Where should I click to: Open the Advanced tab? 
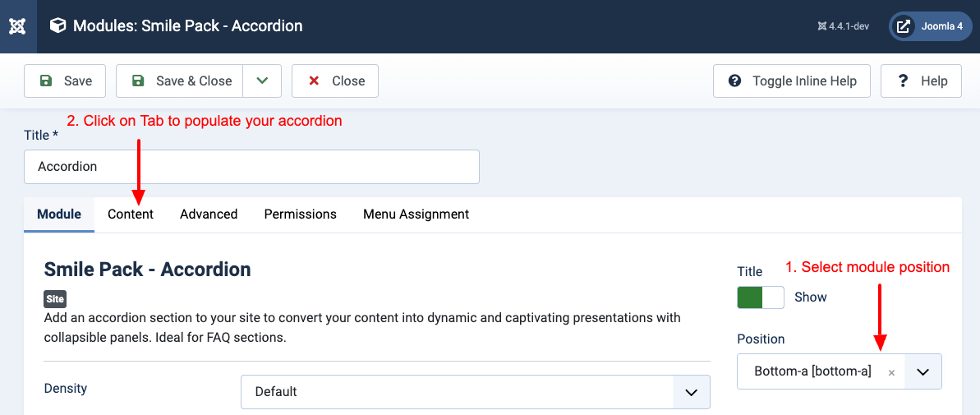pyautogui.click(x=209, y=214)
